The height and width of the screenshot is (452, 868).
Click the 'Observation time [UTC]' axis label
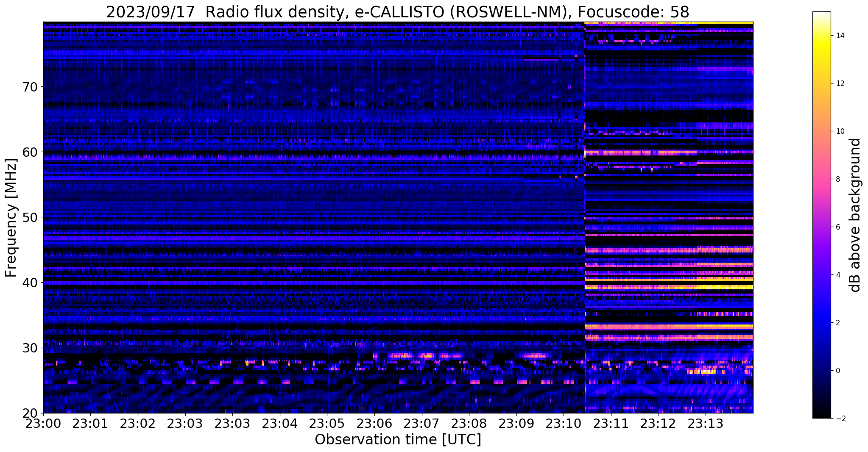(x=398, y=440)
